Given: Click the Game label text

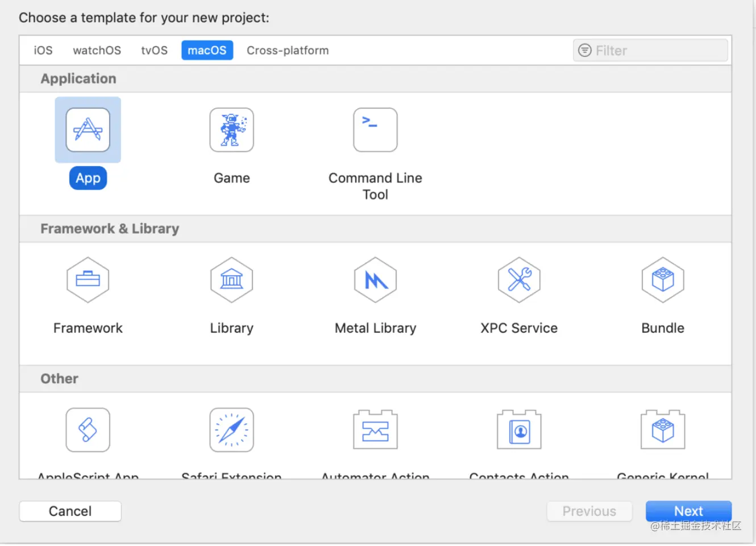Looking at the screenshot, I should pos(231,178).
